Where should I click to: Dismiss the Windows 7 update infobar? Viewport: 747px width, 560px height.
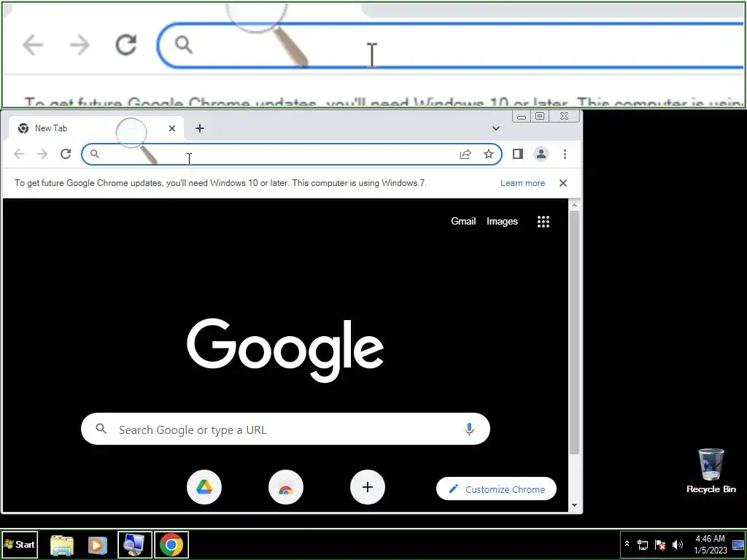pos(563,183)
